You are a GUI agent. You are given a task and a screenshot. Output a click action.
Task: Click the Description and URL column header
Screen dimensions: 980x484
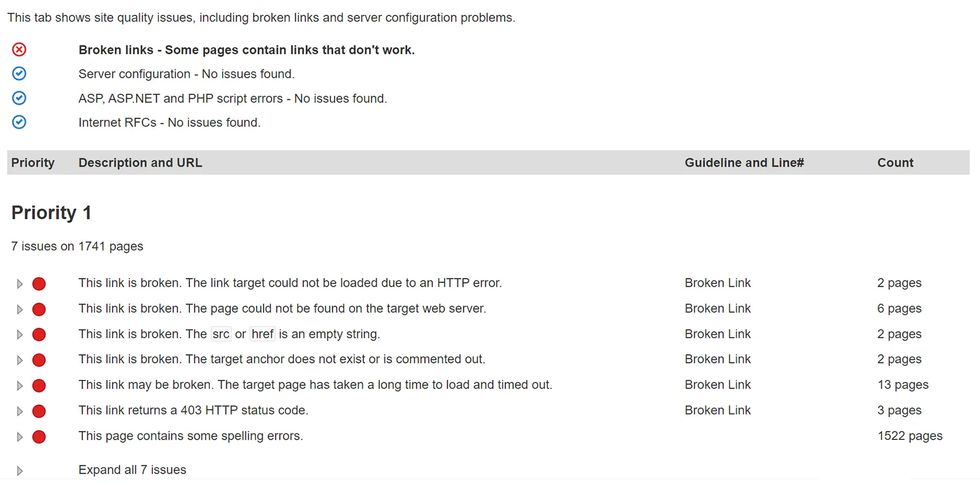click(140, 162)
